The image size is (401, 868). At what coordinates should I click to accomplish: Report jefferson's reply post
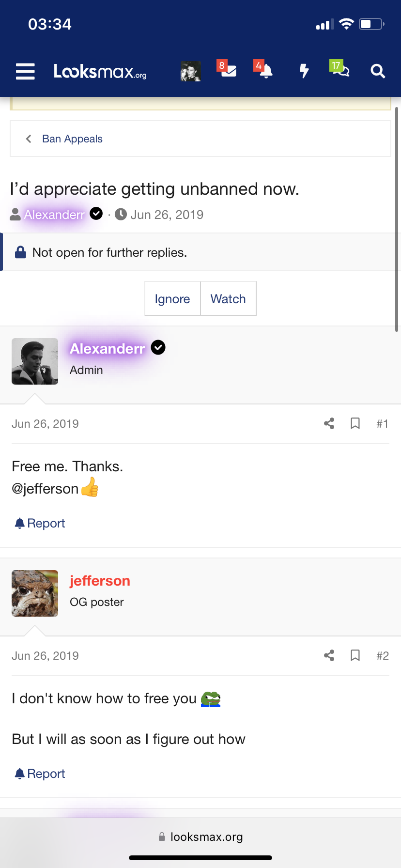[40, 774]
